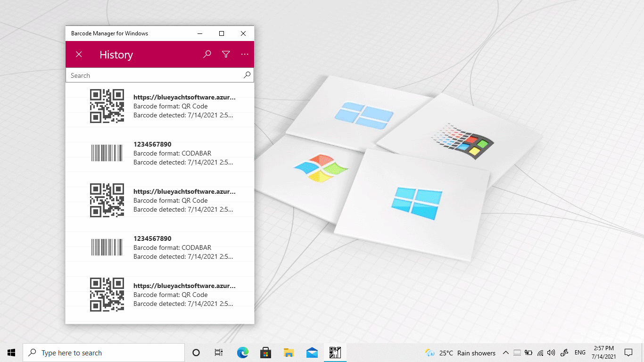Click inside the Search text field
Image resolution: width=644 pixels, height=362 pixels.
point(154,75)
